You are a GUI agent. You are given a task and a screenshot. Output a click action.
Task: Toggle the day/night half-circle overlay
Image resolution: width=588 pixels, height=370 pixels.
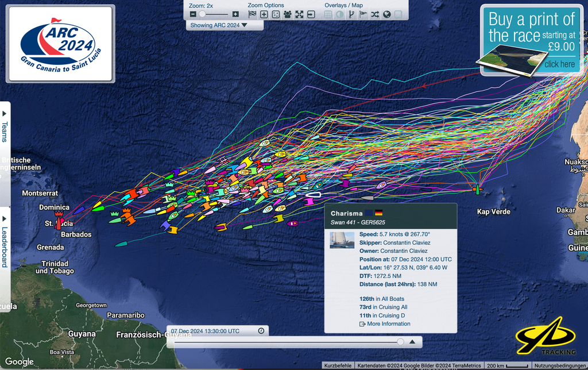pyautogui.click(x=340, y=14)
